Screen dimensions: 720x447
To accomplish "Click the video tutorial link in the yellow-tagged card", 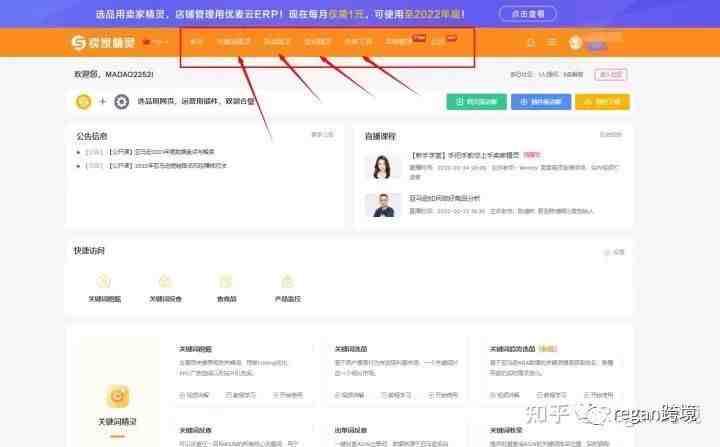I will click(504, 395).
